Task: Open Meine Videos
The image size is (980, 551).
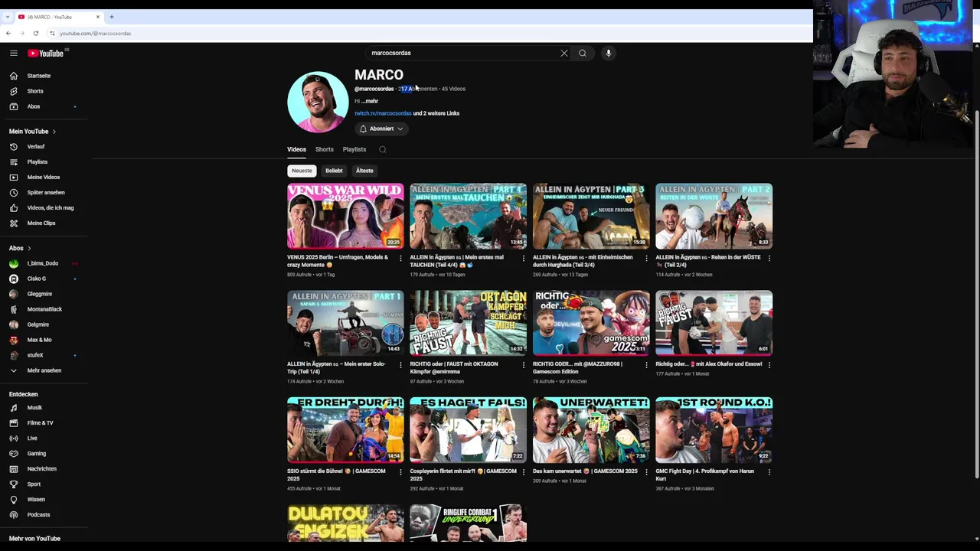Action: (x=44, y=177)
